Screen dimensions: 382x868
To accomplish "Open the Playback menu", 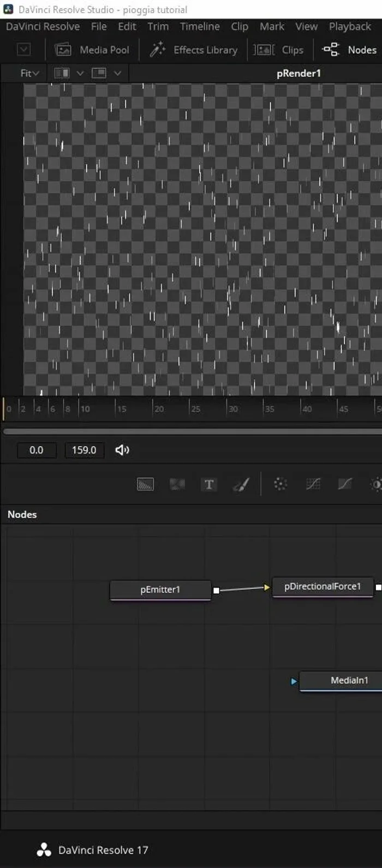I will (350, 26).
